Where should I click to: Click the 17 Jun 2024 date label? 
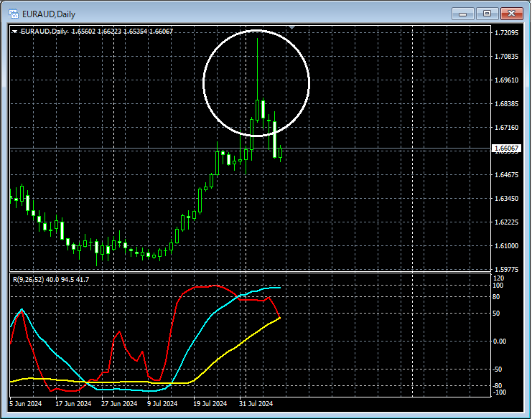(x=73, y=404)
